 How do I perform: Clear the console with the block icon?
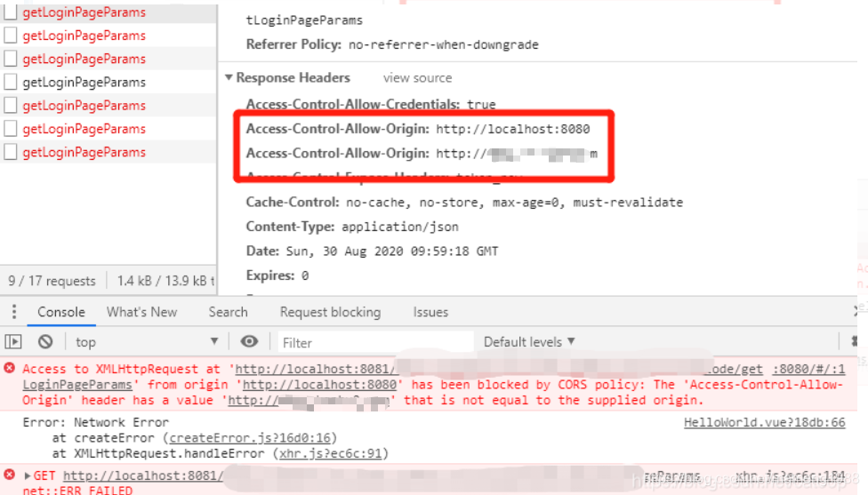45,342
